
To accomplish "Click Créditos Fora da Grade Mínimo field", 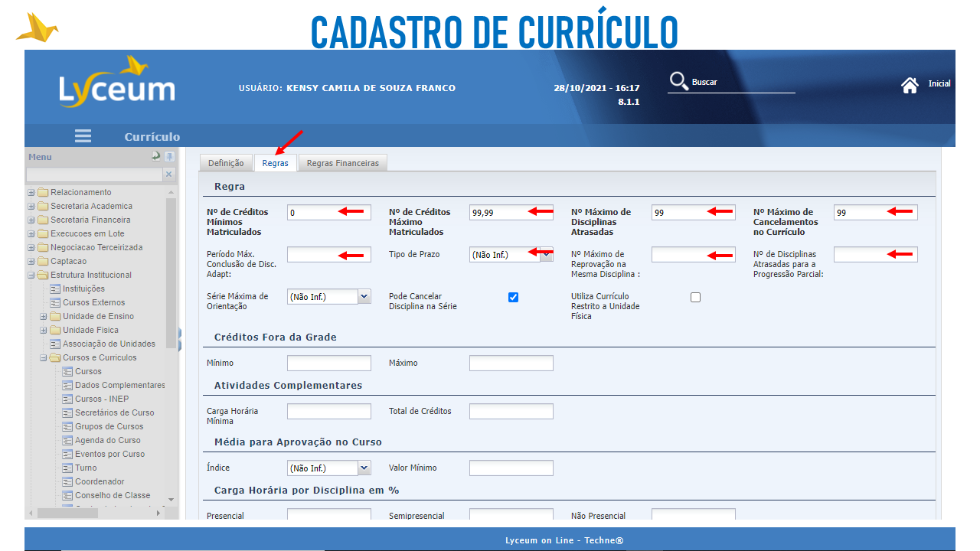I will pos(329,363).
